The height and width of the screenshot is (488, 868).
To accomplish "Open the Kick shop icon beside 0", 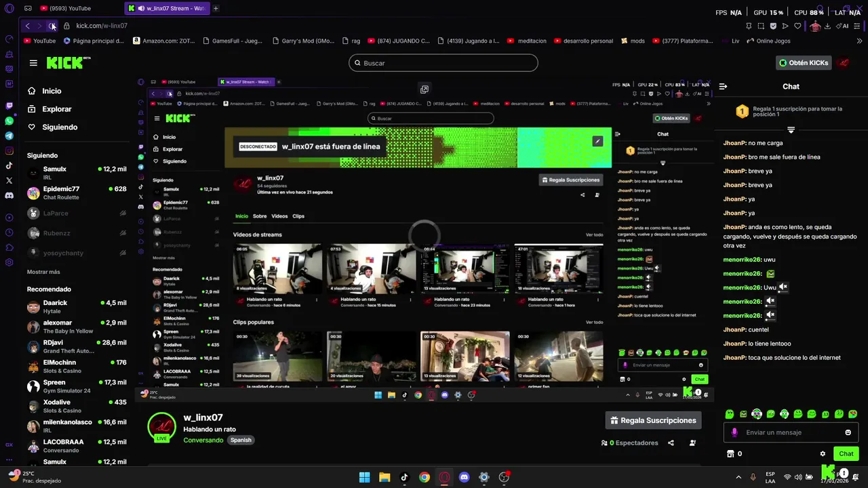I will (730, 454).
